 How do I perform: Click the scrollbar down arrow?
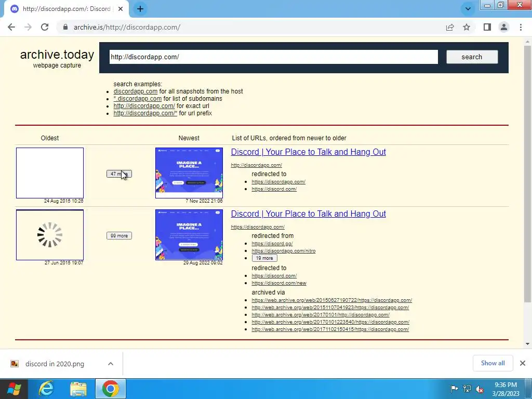(527, 344)
